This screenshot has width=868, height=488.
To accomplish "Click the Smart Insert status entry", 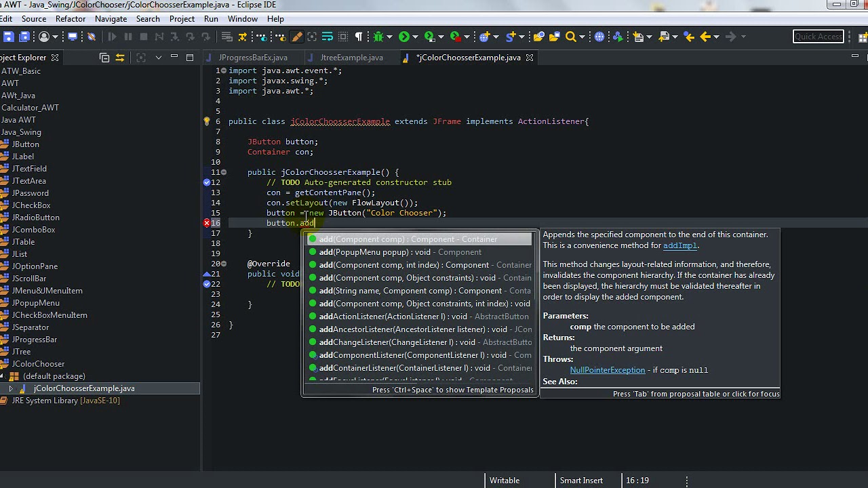I will [581, 481].
